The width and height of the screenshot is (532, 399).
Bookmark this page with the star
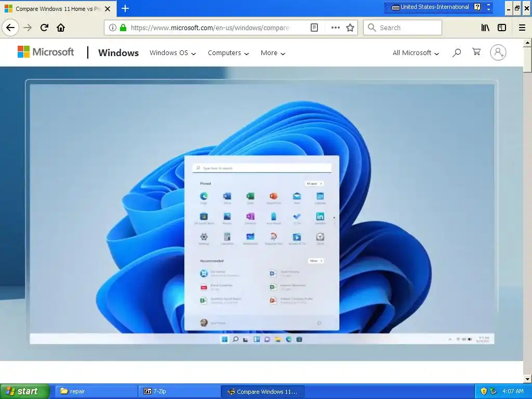350,28
